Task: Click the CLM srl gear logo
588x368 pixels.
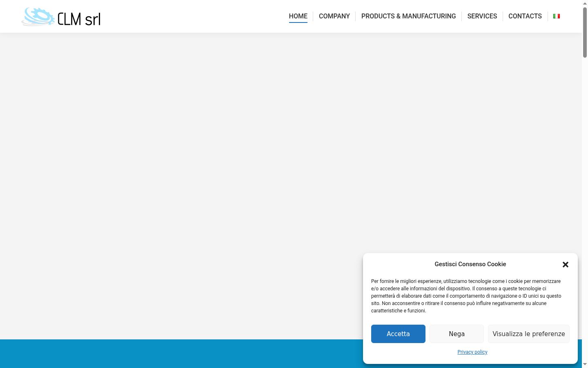Action: pos(61,17)
